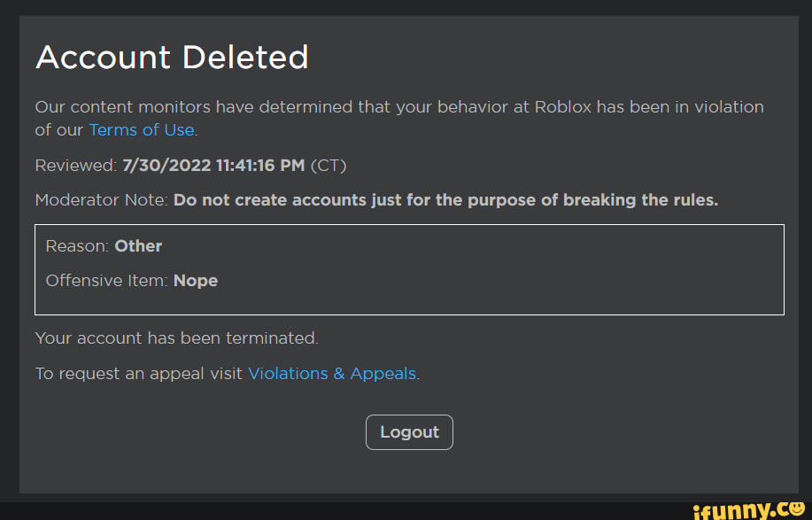Select the 7/30/2022 11:41:16 PM timestamp
Viewport: 812px width, 520px height.
(213, 166)
